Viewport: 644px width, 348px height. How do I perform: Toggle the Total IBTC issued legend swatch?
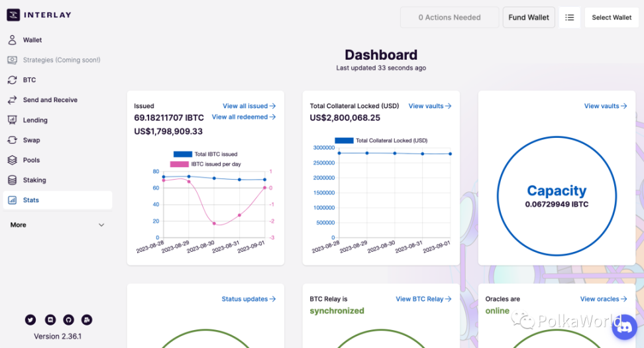183,154
